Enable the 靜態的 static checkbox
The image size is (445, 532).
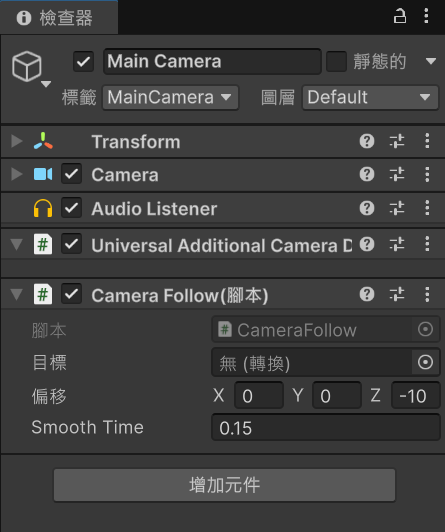click(x=336, y=61)
